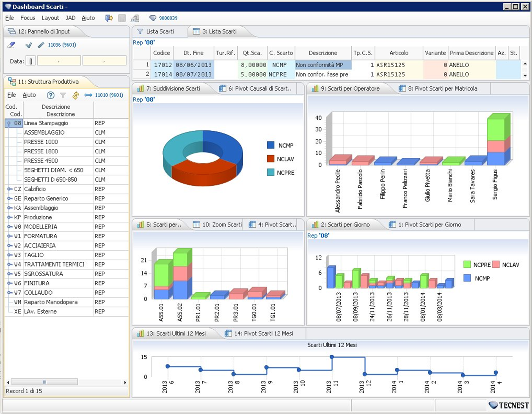This screenshot has height=414, width=532.
Task: Click the 9000039 link in main toolbar
Action: 168,18
